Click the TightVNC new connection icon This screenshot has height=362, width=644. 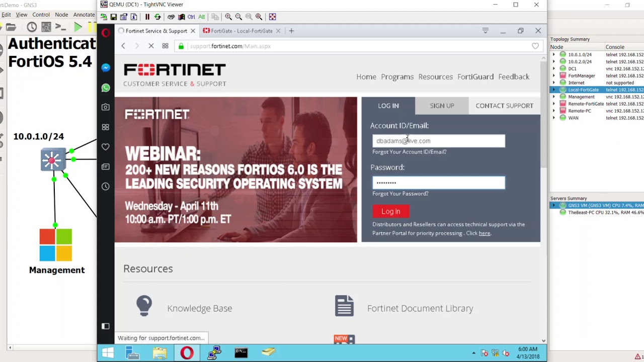(x=104, y=17)
